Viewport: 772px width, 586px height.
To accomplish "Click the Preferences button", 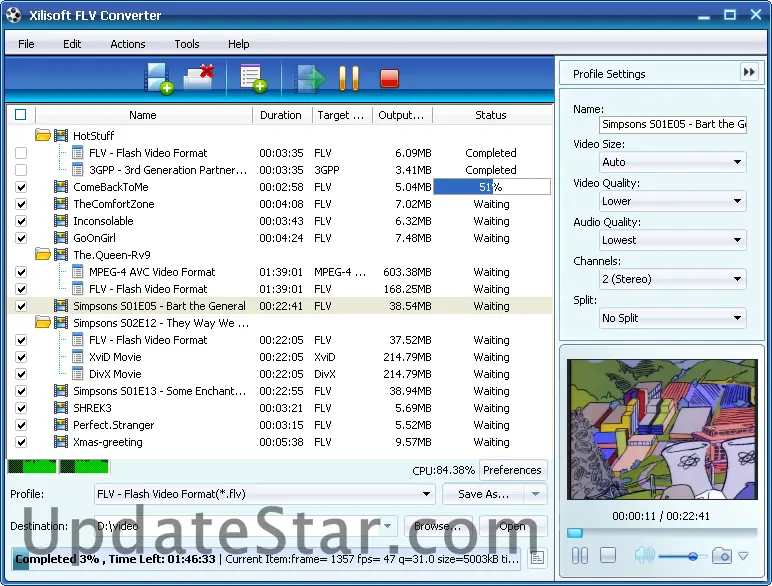I will tap(512, 470).
